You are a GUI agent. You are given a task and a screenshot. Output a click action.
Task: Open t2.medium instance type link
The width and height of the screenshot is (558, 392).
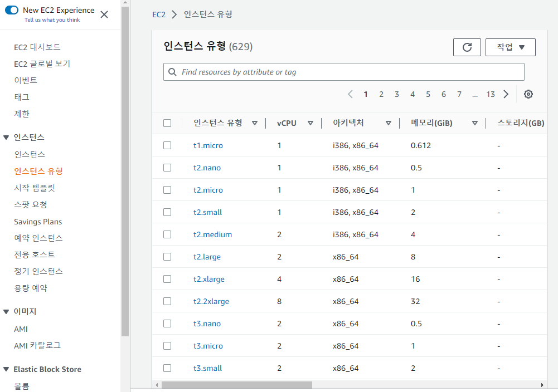212,234
